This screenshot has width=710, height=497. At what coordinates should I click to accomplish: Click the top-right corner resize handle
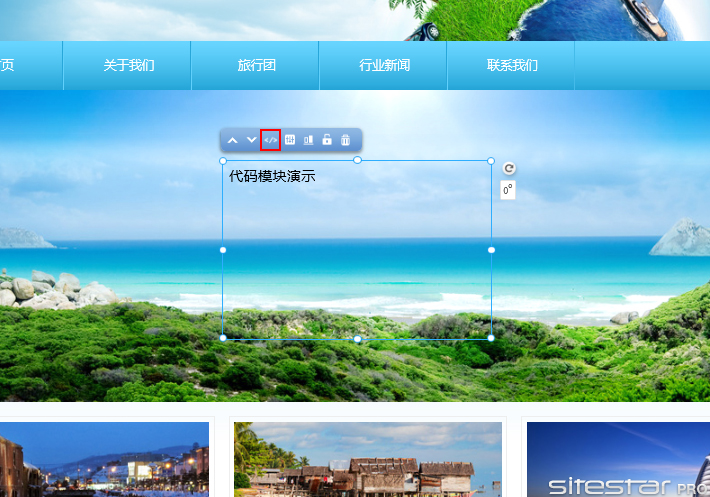[x=491, y=161]
